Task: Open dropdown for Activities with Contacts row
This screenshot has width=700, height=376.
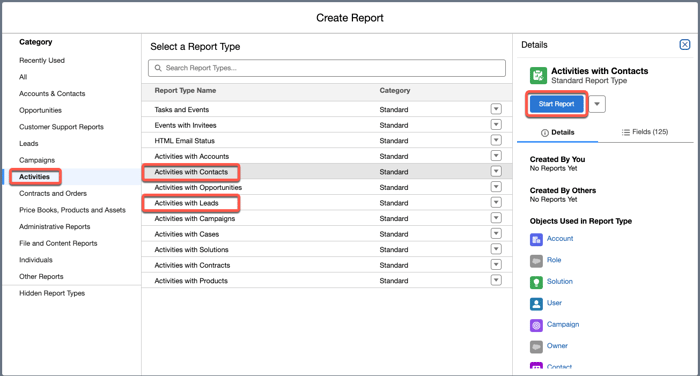Action: pos(496,171)
